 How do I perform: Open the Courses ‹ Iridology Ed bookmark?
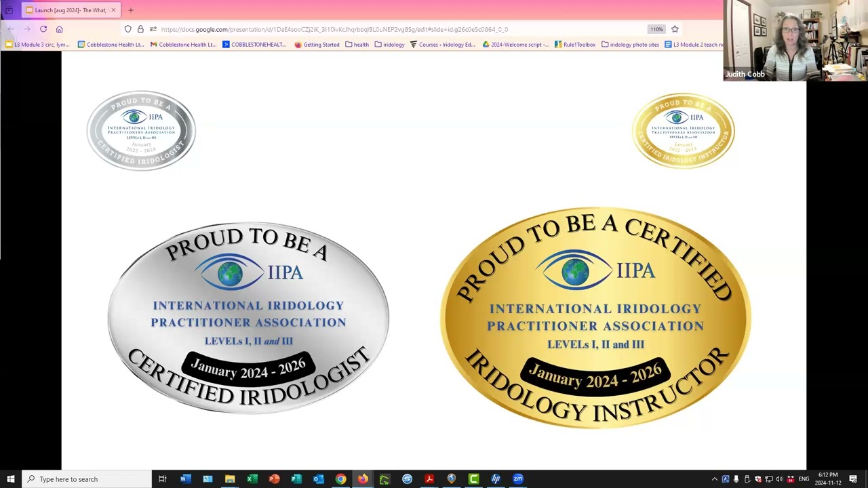(442, 45)
